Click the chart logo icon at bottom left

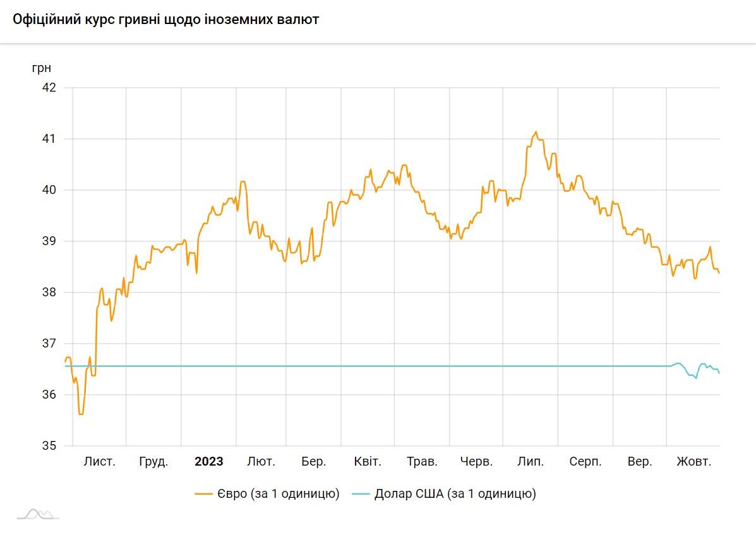[x=38, y=514]
